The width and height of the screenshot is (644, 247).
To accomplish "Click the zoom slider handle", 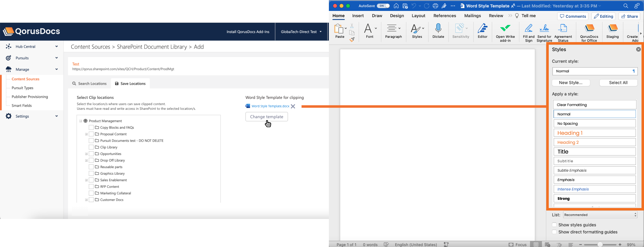I will coord(600,245).
